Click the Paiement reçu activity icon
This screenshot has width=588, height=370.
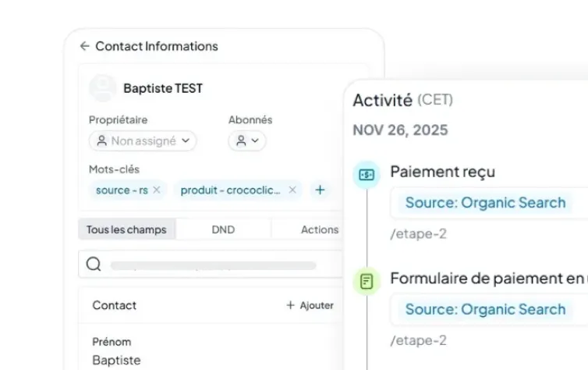point(366,175)
